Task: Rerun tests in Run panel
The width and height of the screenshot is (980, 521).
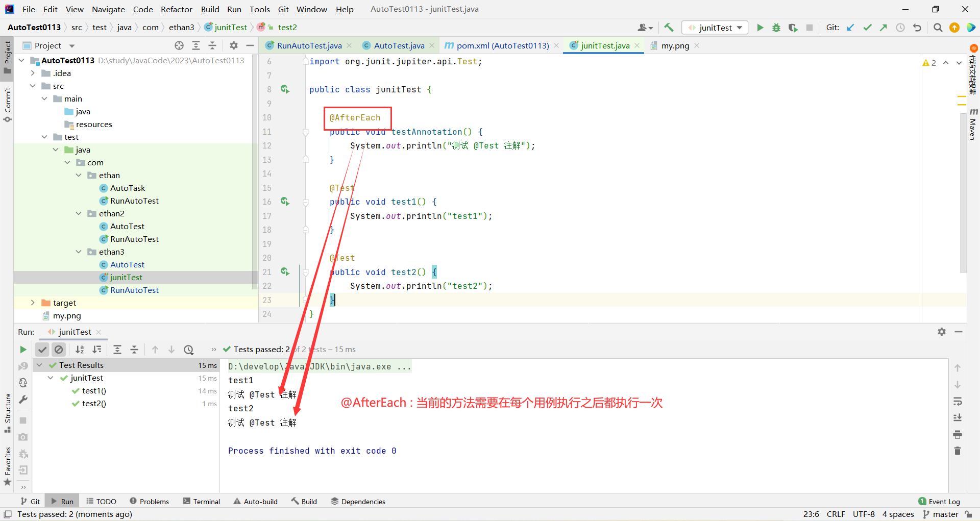Action: click(23, 350)
